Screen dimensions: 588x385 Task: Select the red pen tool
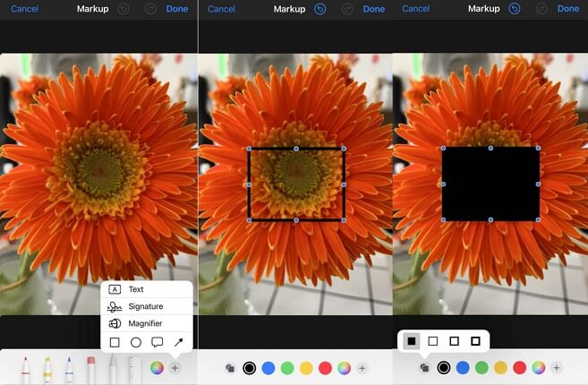[25, 368]
